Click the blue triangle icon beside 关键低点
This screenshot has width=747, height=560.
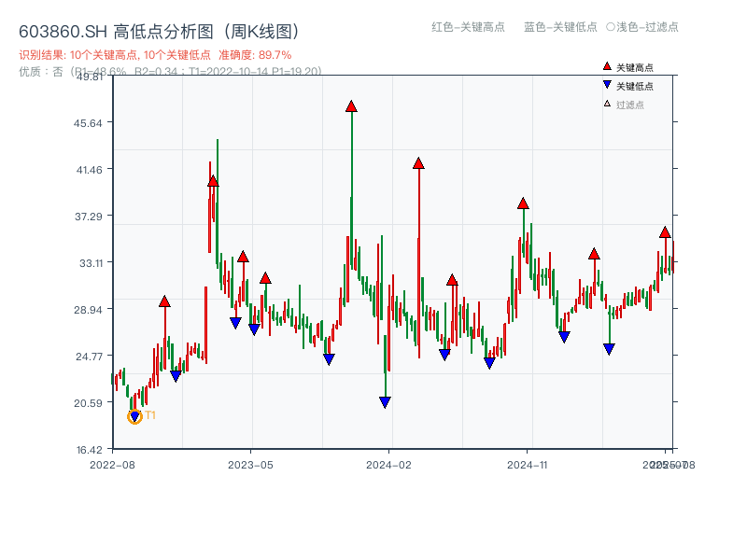[x=606, y=84]
